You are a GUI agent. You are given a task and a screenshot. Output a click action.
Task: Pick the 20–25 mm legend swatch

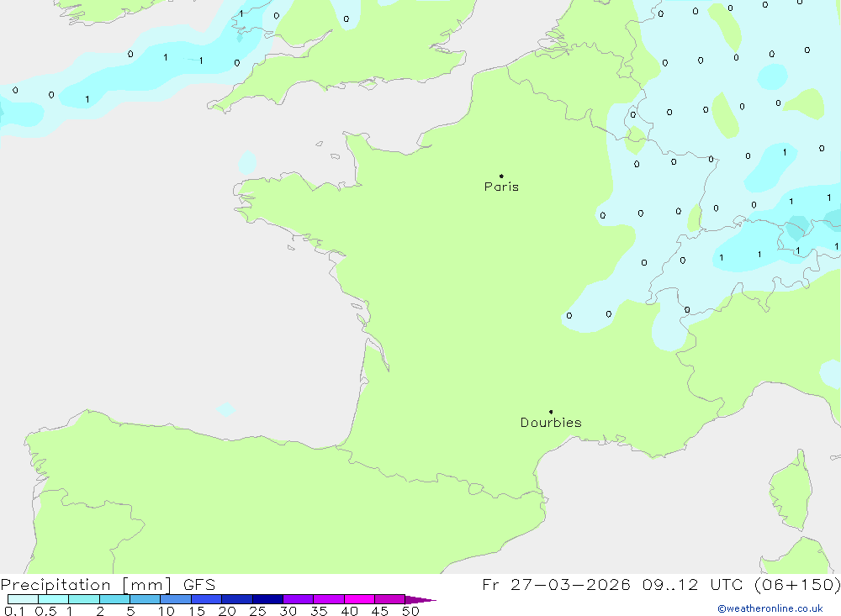(236, 599)
